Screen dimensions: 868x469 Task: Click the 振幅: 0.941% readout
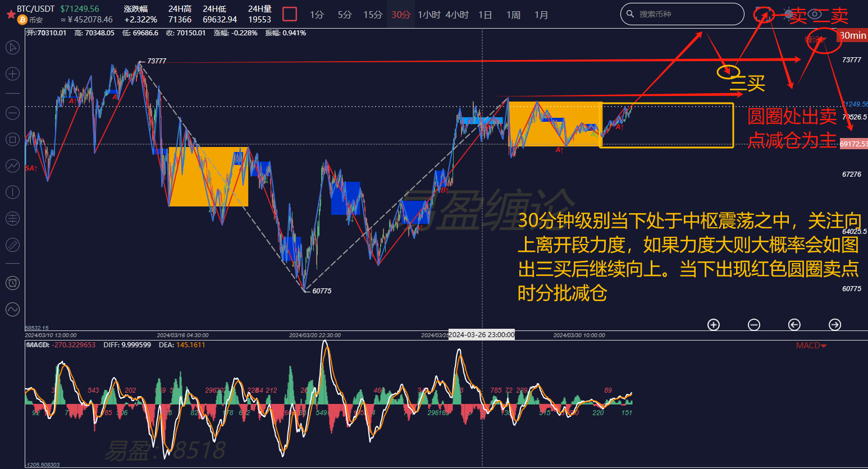click(x=286, y=33)
